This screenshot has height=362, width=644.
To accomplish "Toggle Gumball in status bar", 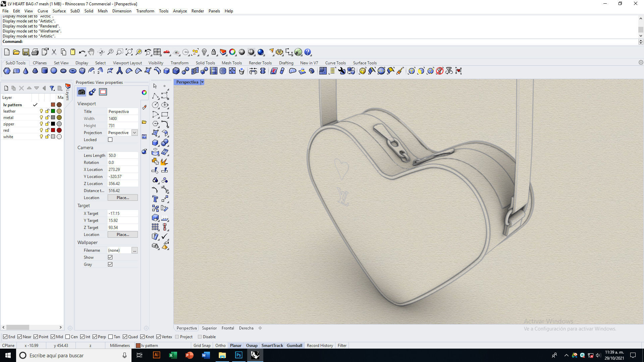I will tap(294, 346).
